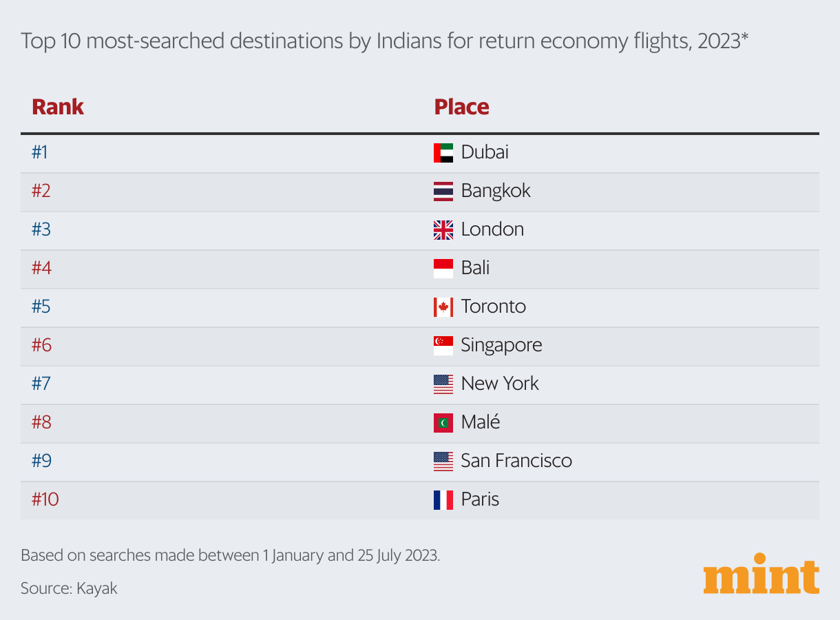Viewport: 840px width, 620px height.
Task: Click the mint logo
Action: (x=761, y=573)
